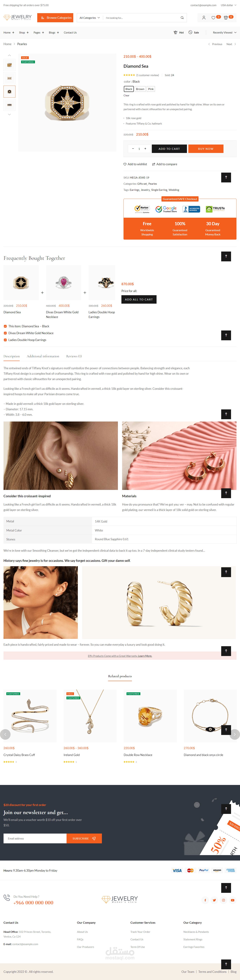Select the Pink color option
240x980 pixels.
(151, 89)
